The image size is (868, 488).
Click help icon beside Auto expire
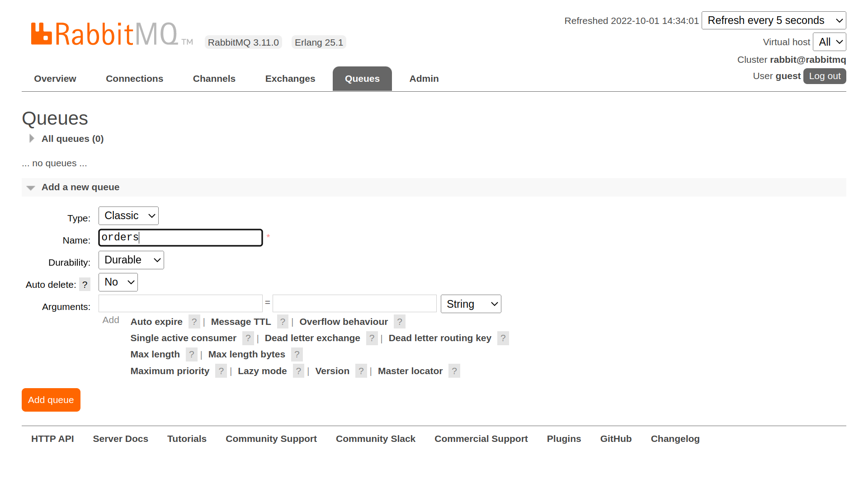point(194,322)
